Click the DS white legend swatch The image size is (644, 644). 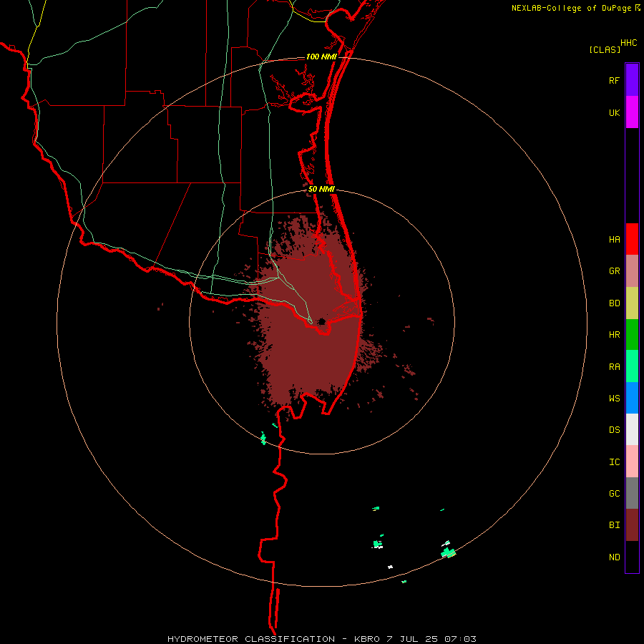point(632,429)
